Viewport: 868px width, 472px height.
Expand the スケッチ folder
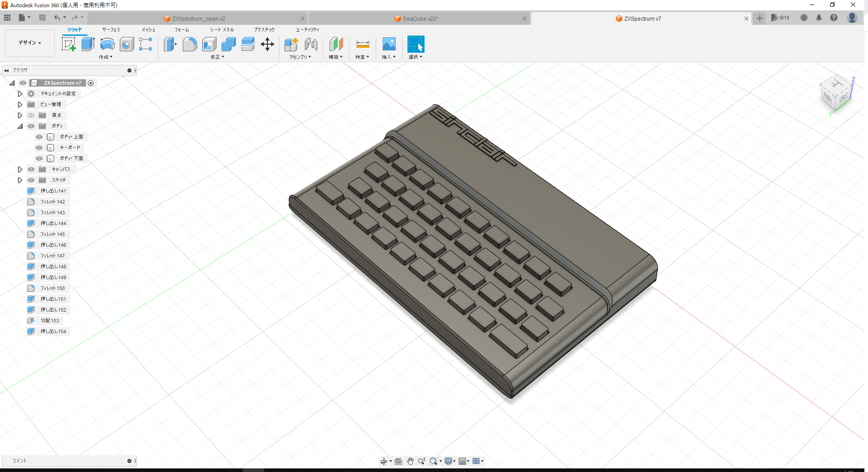click(20, 180)
